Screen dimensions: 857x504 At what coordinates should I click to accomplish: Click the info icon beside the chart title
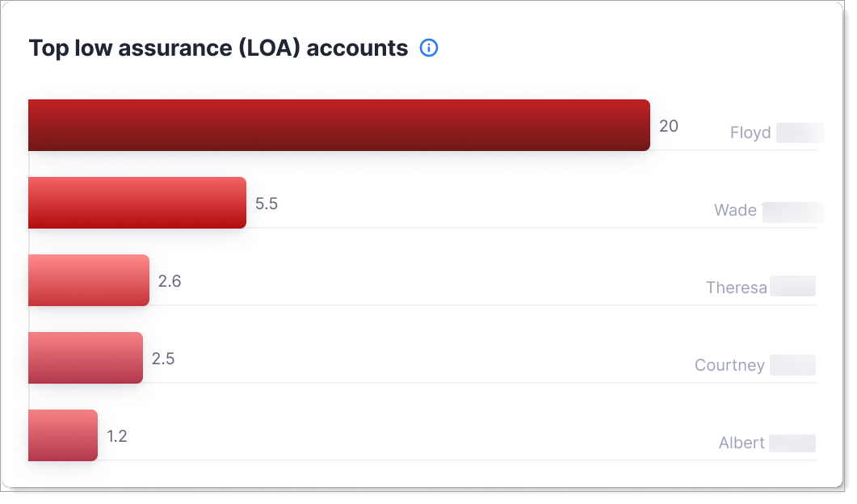click(x=429, y=48)
